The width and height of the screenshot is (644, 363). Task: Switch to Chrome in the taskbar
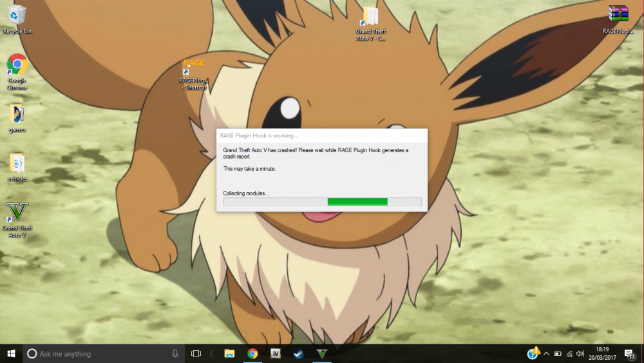coord(252,353)
